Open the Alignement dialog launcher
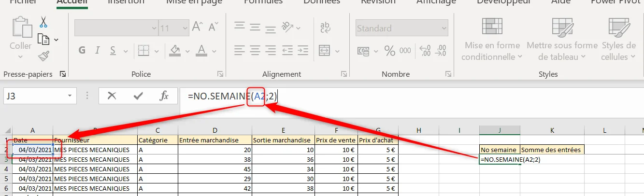Image resolution: width=644 pixels, height=196 pixels. pos(343,74)
